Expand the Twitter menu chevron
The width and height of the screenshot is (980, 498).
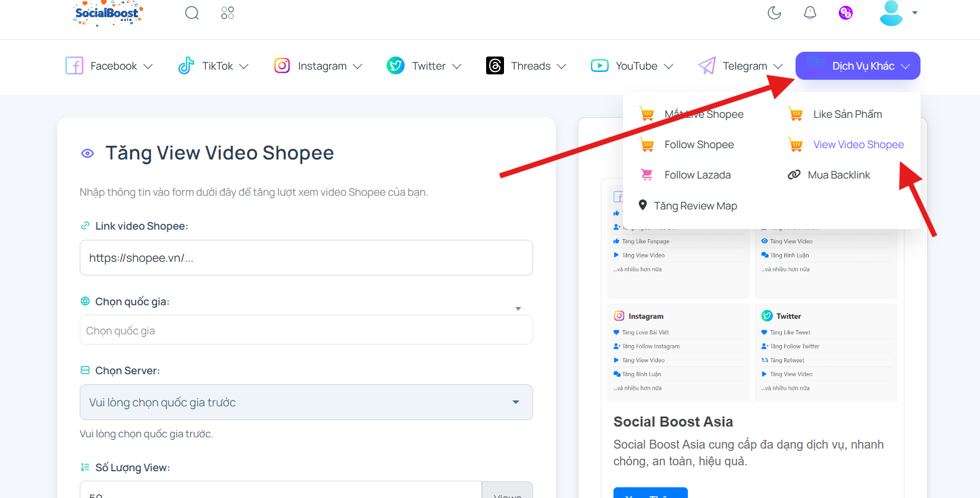click(456, 66)
